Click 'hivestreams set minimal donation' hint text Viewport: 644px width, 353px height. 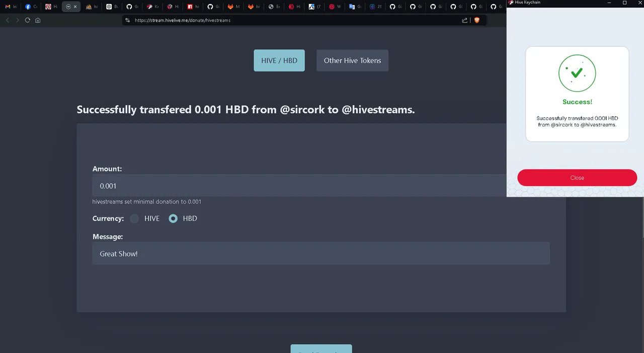(147, 202)
